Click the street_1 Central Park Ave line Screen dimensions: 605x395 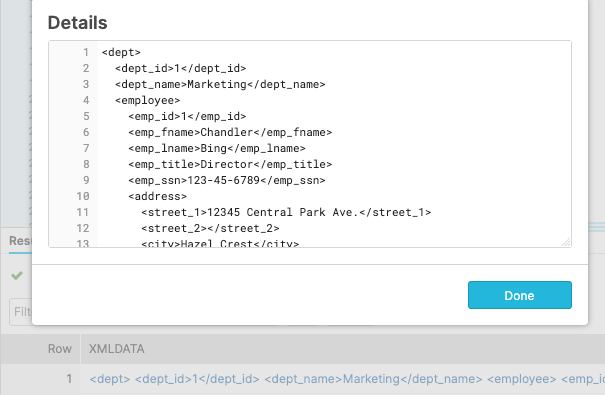tap(286, 212)
